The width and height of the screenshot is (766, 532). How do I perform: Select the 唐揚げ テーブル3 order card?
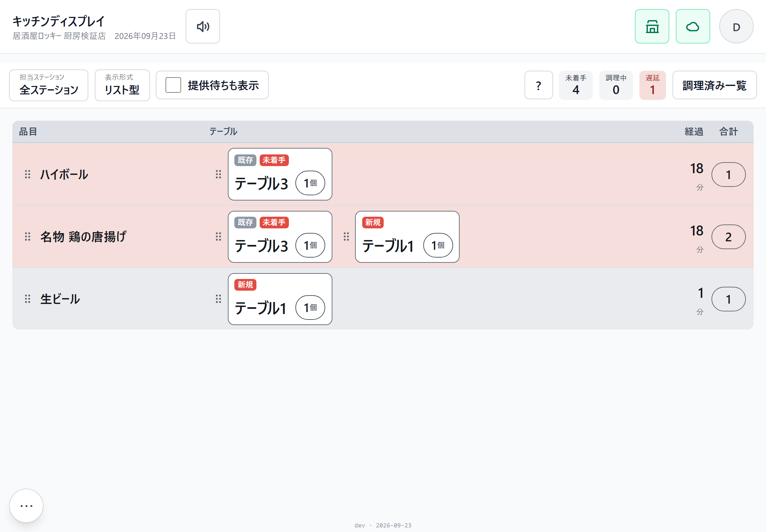pyautogui.click(x=280, y=237)
